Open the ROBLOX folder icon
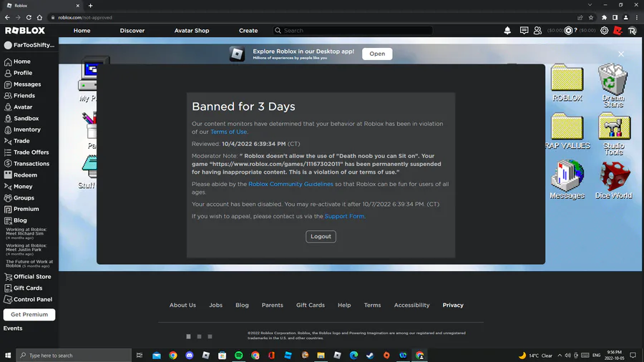Image resolution: width=644 pixels, height=362 pixels. (567, 83)
